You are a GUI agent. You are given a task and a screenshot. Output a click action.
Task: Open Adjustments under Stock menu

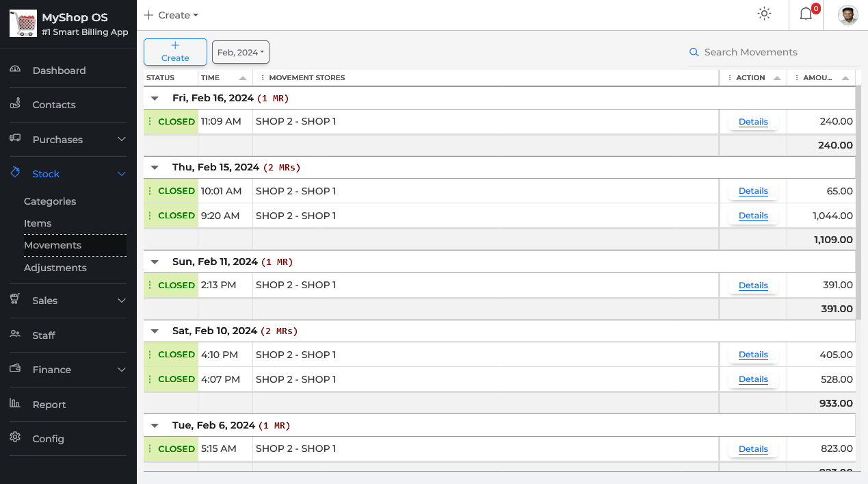pyautogui.click(x=55, y=268)
